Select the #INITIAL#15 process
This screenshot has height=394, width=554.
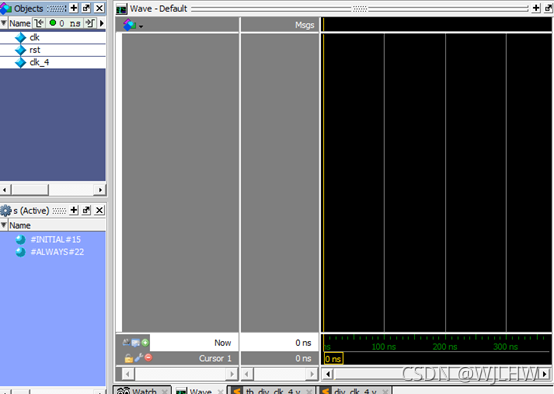55,240
